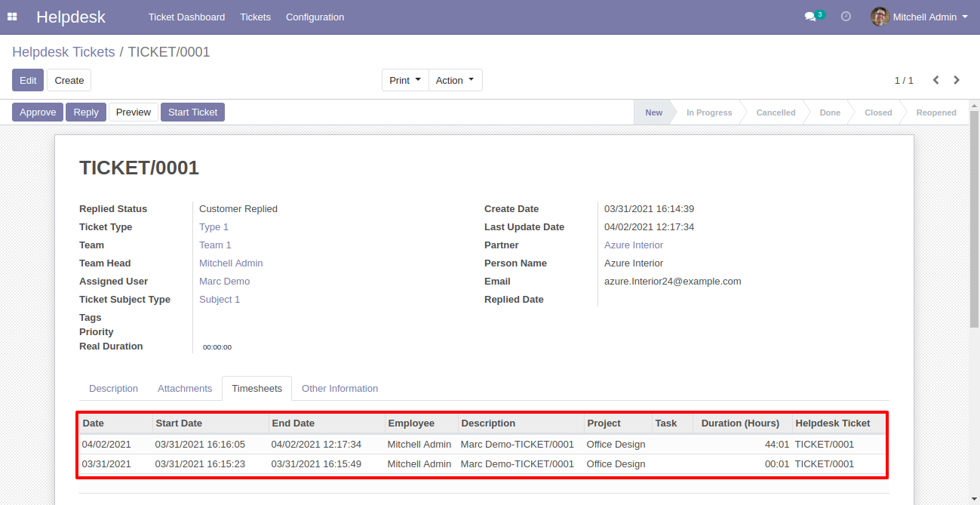Click Customer Replied status value
980x505 pixels.
point(238,209)
